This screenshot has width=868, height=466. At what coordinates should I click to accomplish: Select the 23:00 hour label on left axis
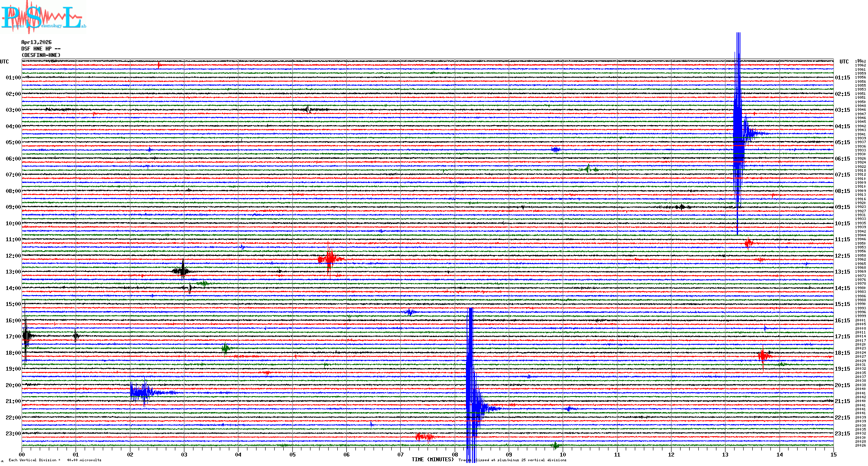(x=13, y=434)
